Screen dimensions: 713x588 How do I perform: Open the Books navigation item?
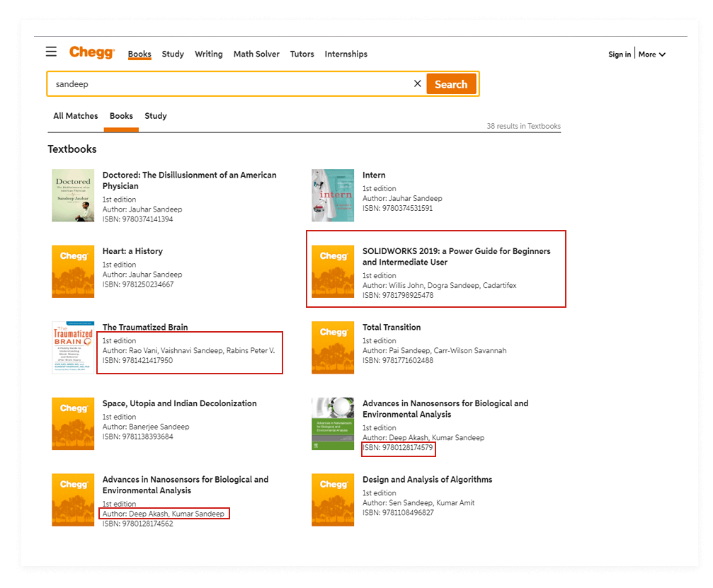[139, 54]
